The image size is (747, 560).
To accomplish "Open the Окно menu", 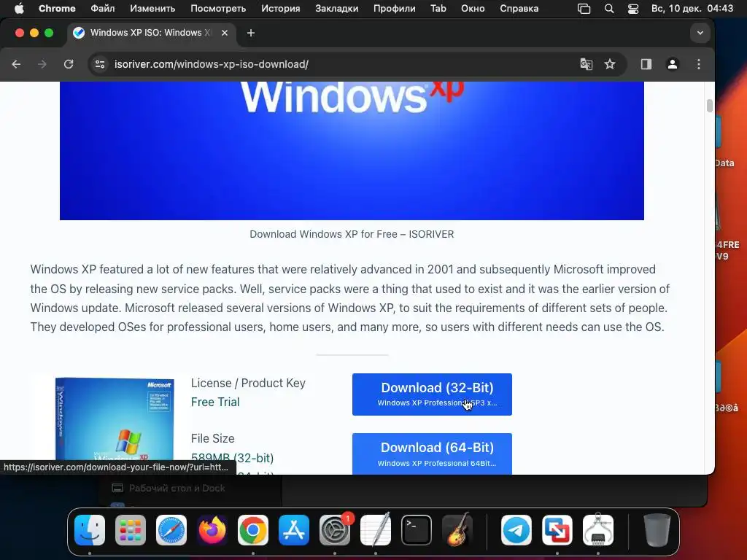I will [473, 9].
